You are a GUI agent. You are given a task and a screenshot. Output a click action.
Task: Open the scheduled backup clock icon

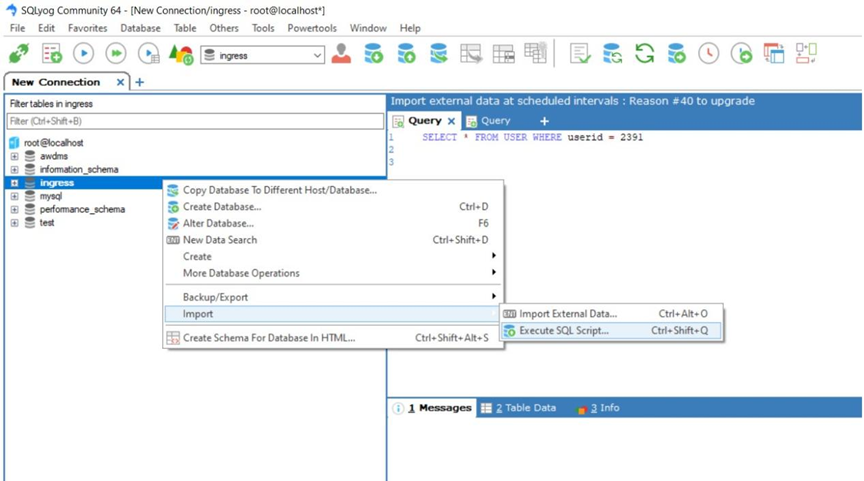tap(709, 54)
